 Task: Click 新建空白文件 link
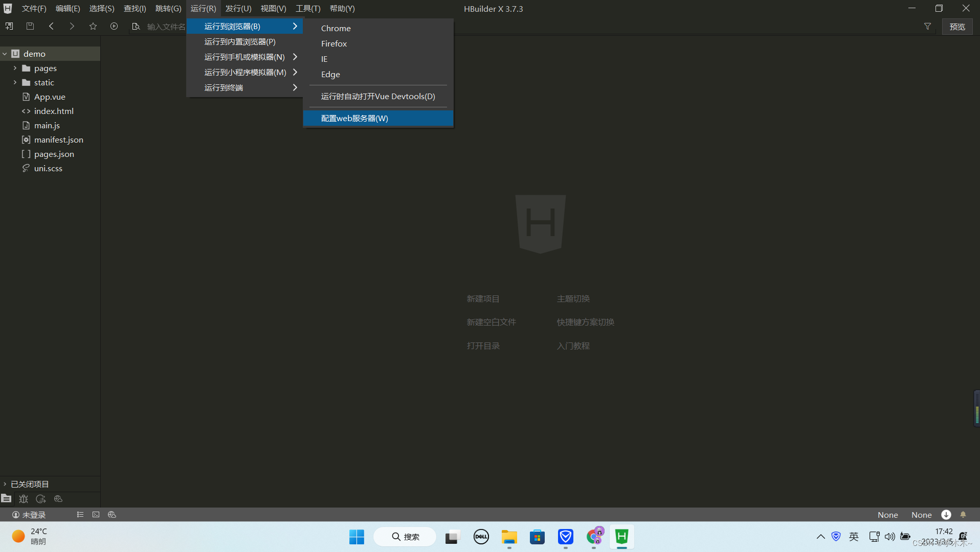[491, 322]
